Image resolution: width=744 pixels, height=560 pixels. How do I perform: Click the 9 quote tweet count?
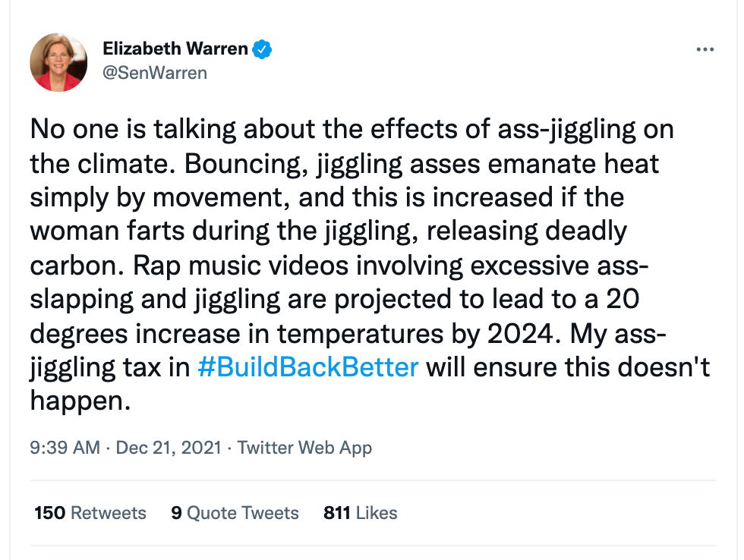(176, 513)
